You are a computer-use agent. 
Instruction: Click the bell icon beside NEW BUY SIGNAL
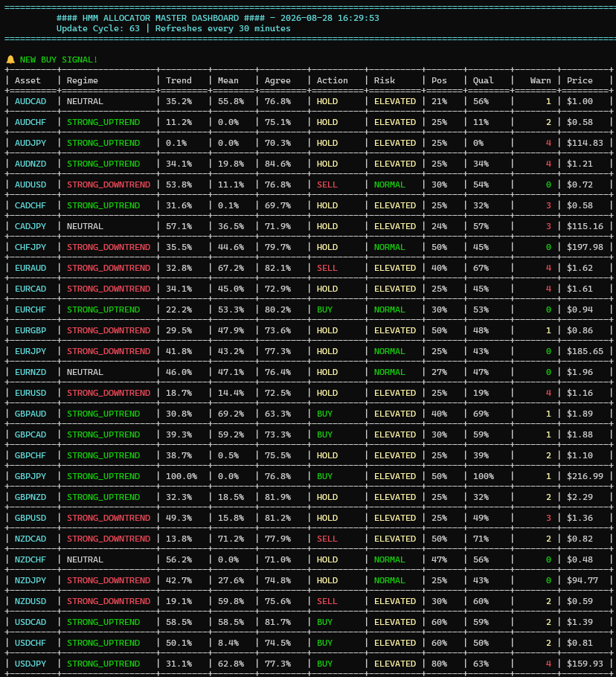coord(10,60)
